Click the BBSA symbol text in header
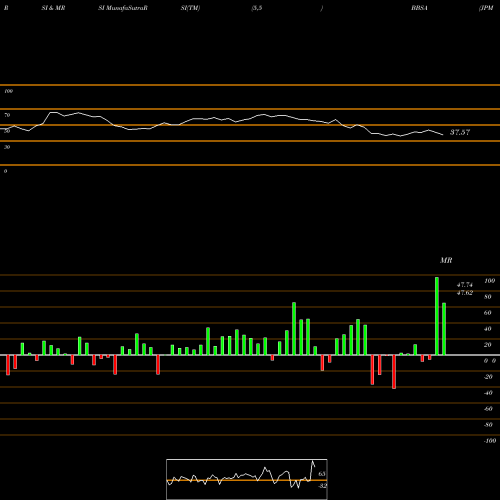 [419, 8]
